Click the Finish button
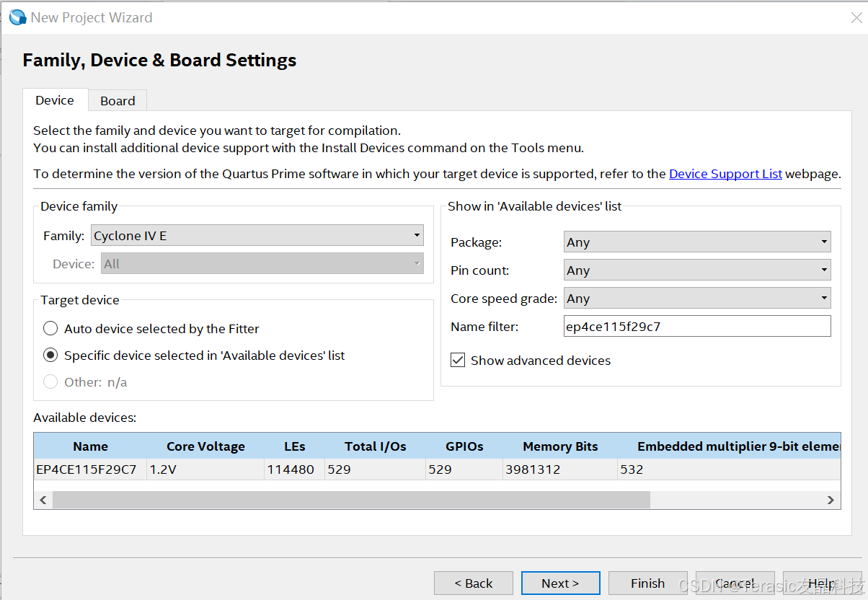This screenshot has width=868, height=600. 647,583
